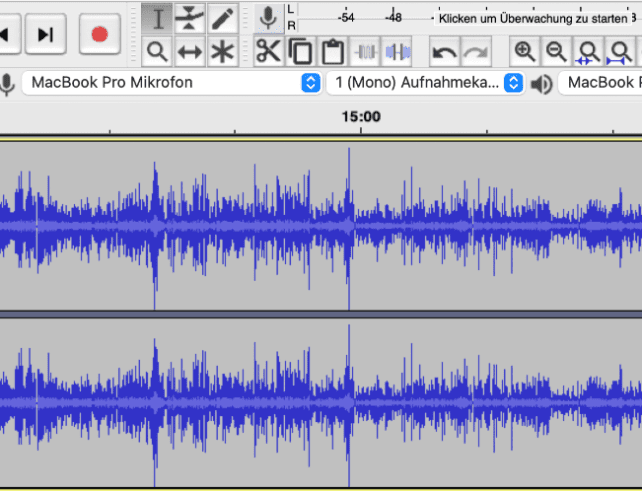This screenshot has width=642, height=491.
Task: Click 'Klicken um Überwachung zu starten' meter
Action: (533, 19)
